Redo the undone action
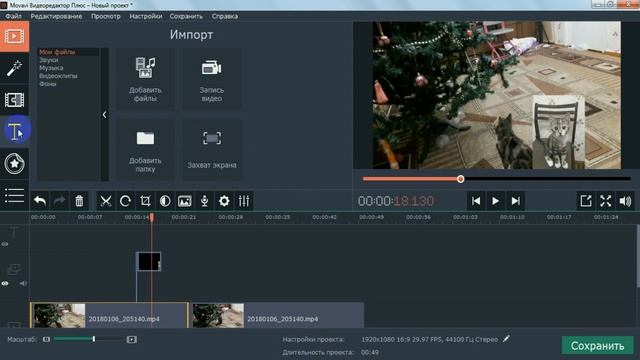640x360 pixels. tap(60, 201)
